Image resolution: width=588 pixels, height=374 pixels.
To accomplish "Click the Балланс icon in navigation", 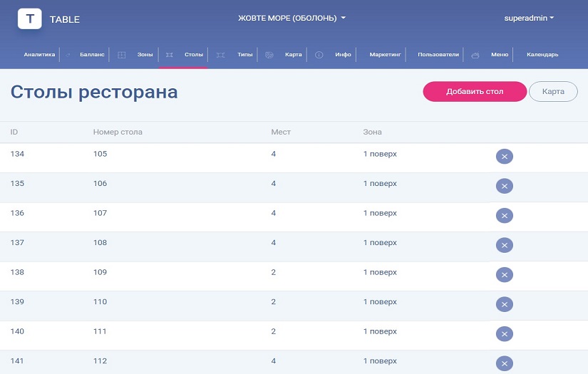I will (x=68, y=55).
